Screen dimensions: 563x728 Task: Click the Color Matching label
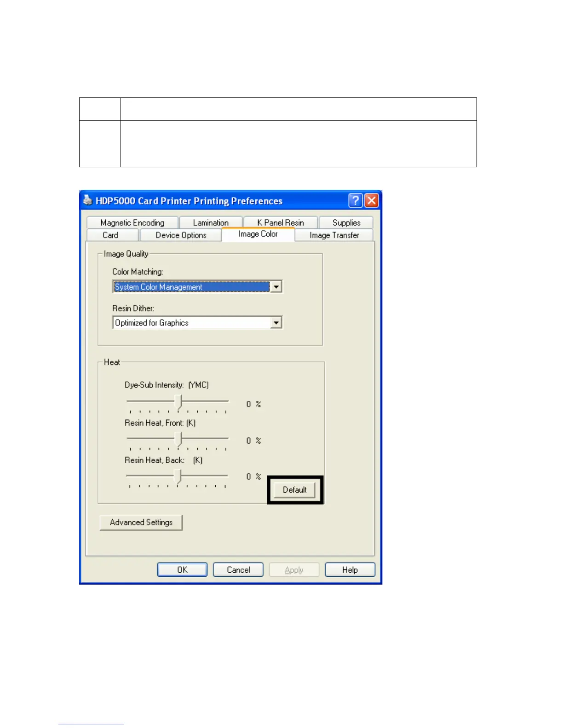[138, 272]
